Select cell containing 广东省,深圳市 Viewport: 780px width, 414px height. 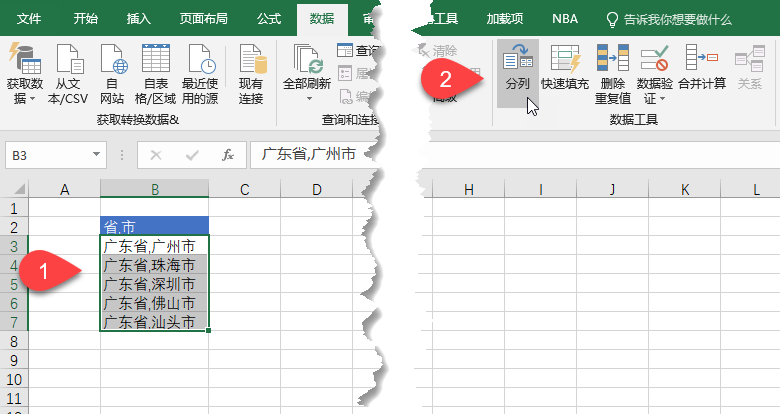tap(154, 283)
